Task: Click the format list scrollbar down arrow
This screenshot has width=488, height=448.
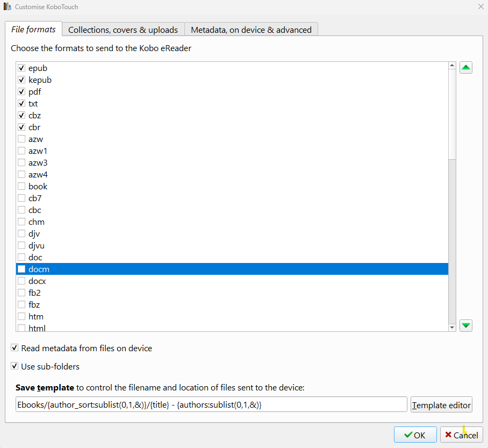Action: (452, 328)
